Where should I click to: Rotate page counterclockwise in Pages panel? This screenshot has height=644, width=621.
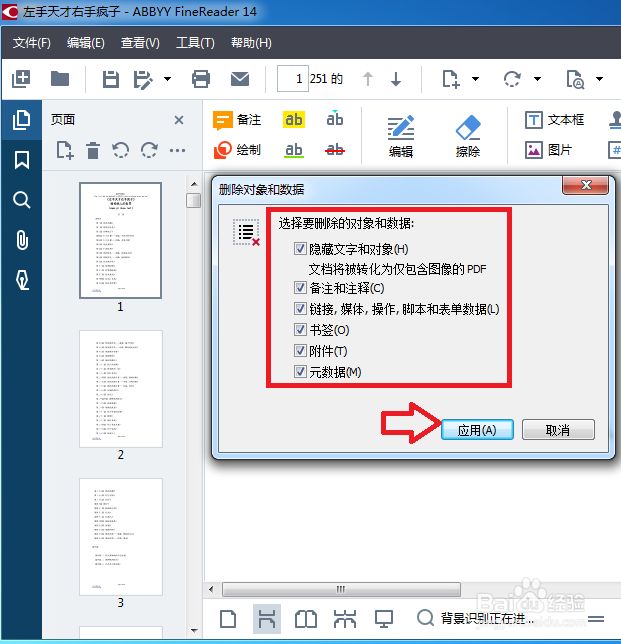point(121,150)
